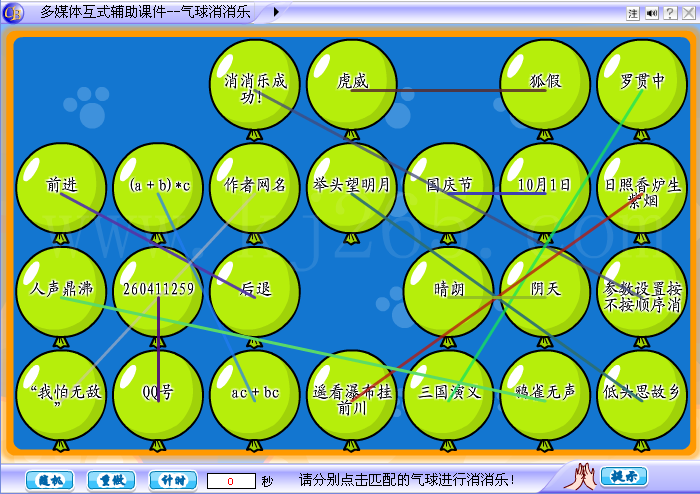Choose the 10月1日 balloon
This screenshot has height=494, width=700.
click(x=544, y=187)
